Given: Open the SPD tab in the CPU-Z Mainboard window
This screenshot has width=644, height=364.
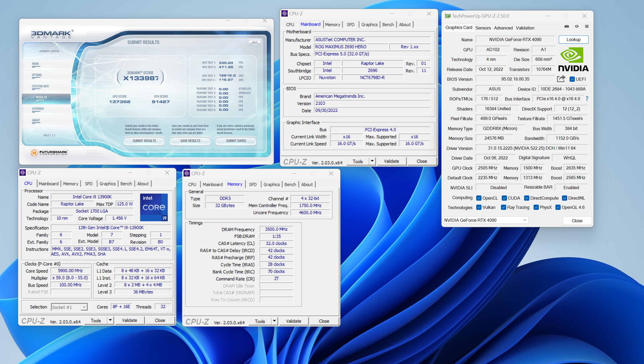Looking at the screenshot, I should 351,24.
